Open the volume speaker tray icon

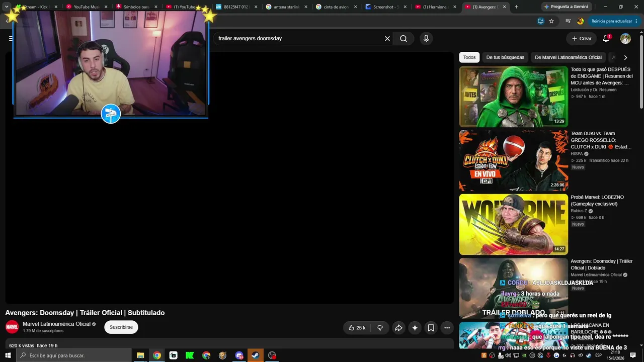[x=508, y=355]
